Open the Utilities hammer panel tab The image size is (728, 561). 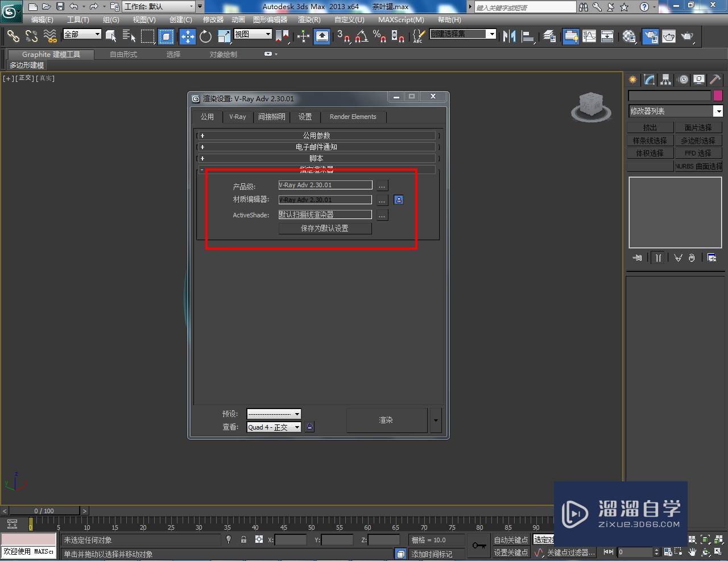click(715, 80)
